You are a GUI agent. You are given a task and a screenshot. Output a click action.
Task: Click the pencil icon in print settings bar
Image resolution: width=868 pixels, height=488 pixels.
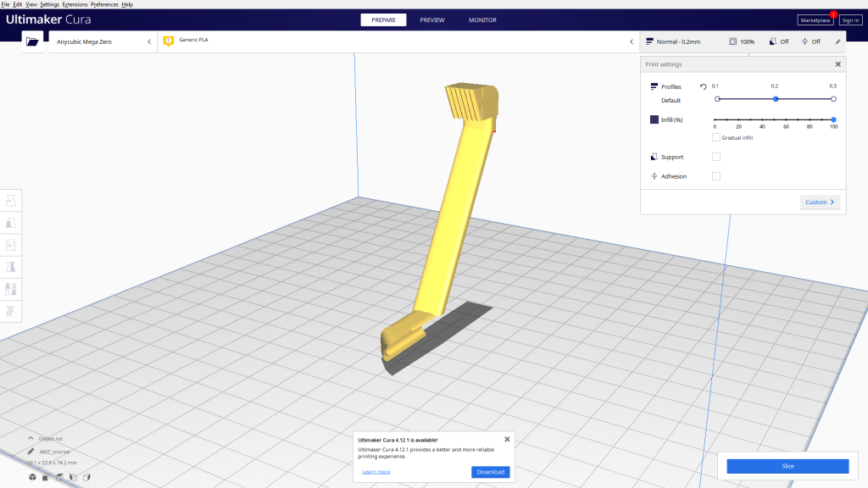click(837, 42)
